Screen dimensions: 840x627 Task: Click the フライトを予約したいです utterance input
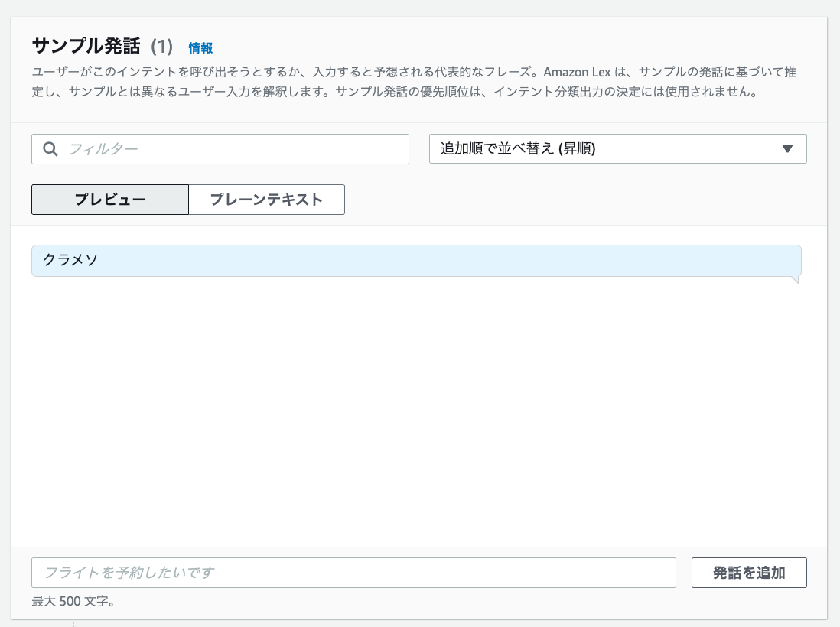[x=353, y=573]
